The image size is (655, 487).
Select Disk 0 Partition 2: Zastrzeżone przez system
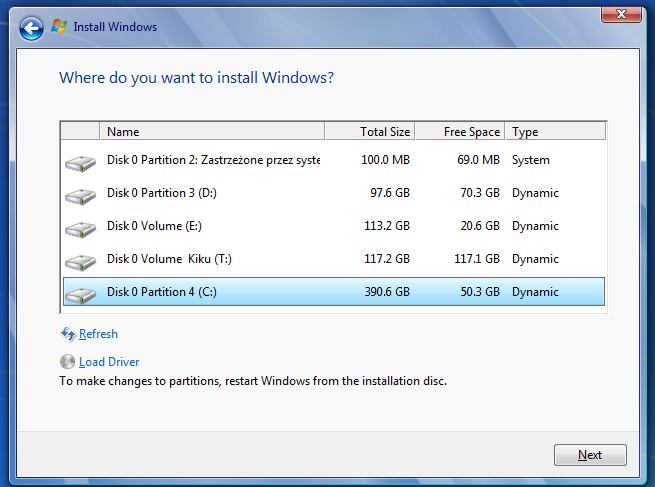[334, 160]
